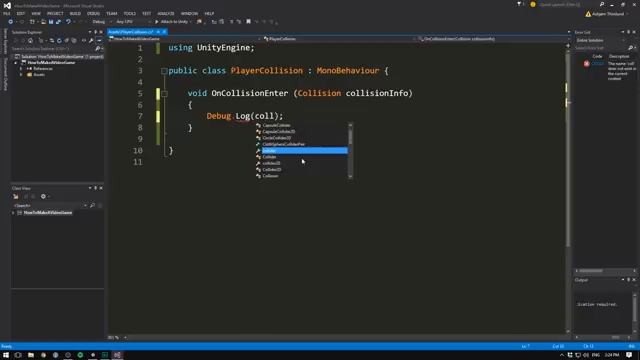Pin the Class View panel
Screen dimensions: 640x360
tap(96, 188)
